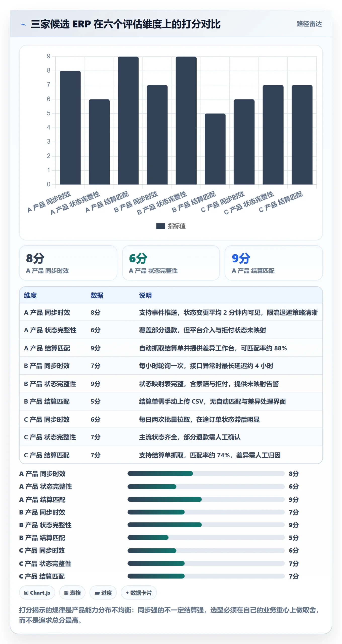Click the A 产品 状态完整性 progress bar

tap(206, 486)
